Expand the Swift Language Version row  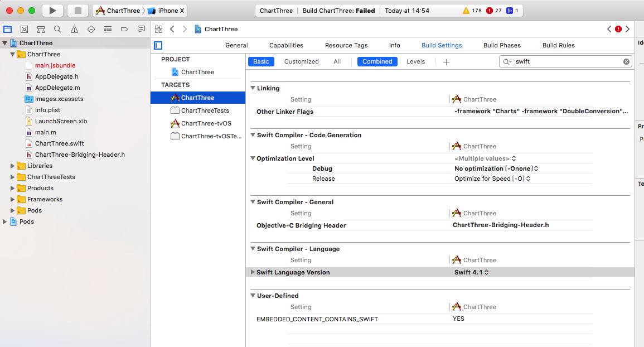(x=252, y=272)
